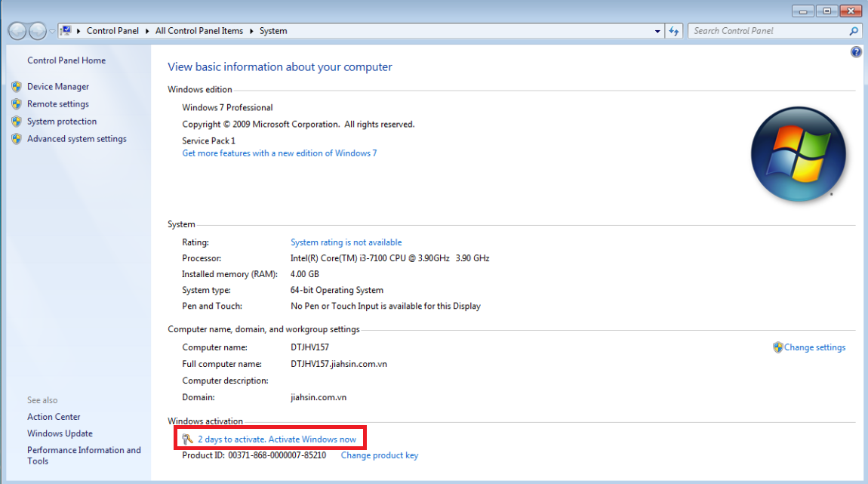868x484 pixels.
Task: Click the Pen and Touch availability value
Action: pos(386,306)
